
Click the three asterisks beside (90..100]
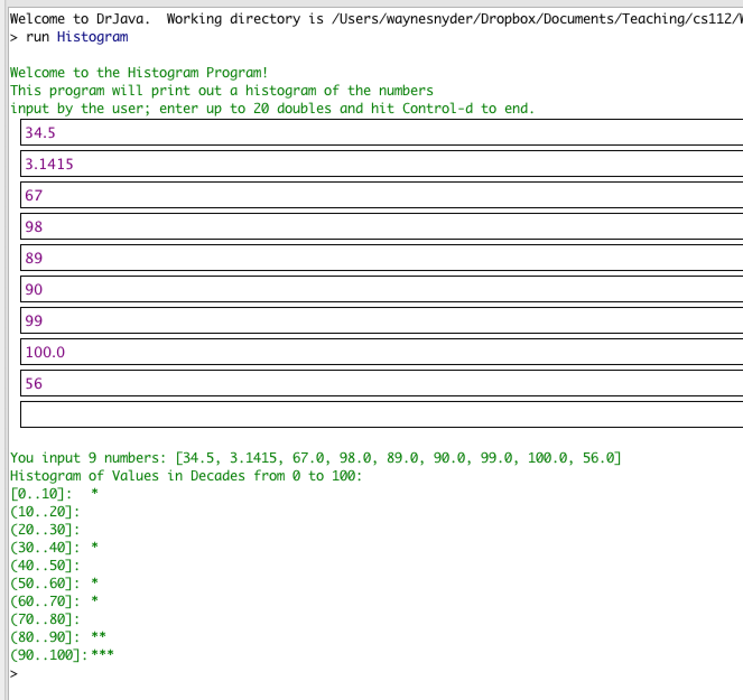(x=103, y=654)
